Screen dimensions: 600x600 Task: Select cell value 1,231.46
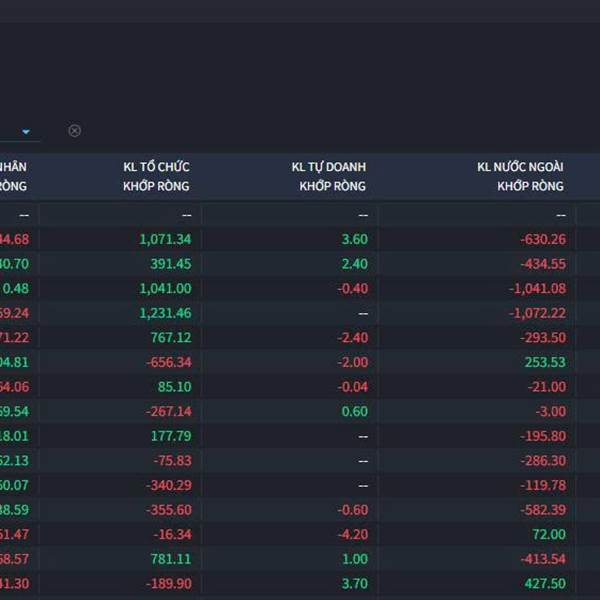point(165,313)
